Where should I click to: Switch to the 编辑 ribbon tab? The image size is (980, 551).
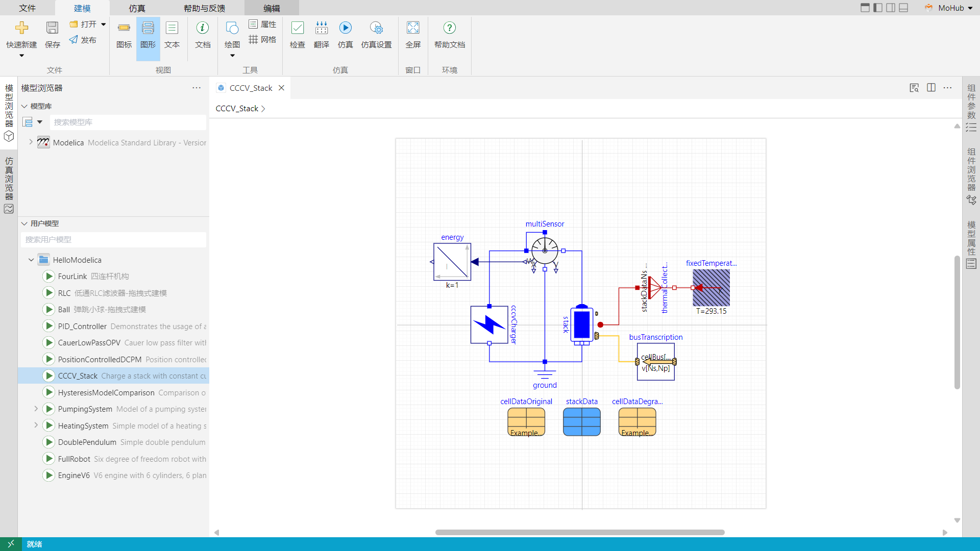[x=272, y=8]
